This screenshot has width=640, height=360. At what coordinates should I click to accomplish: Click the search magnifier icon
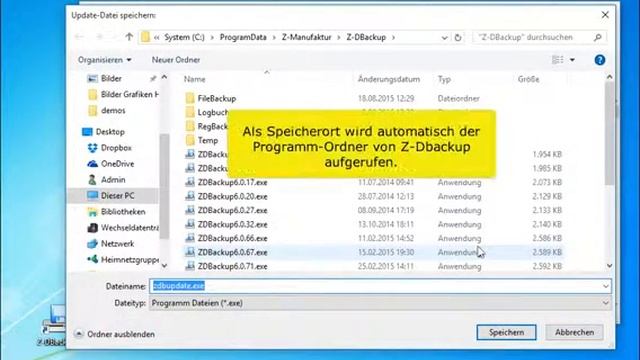(598, 37)
